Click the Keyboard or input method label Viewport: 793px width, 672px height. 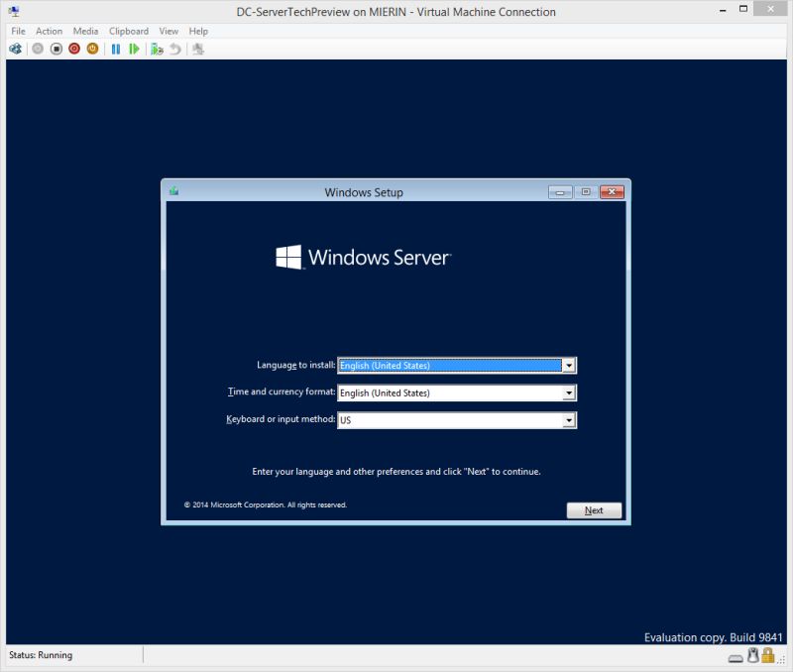point(281,419)
